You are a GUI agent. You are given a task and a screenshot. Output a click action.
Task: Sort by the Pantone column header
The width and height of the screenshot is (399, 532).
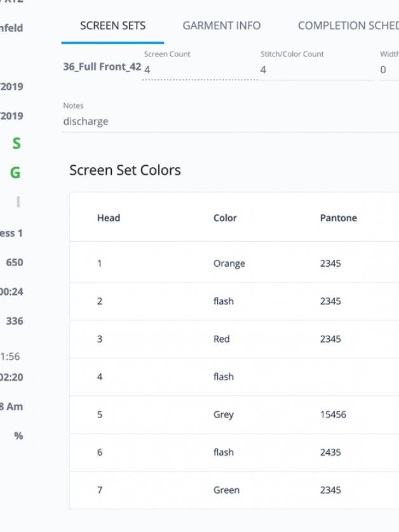[339, 218]
